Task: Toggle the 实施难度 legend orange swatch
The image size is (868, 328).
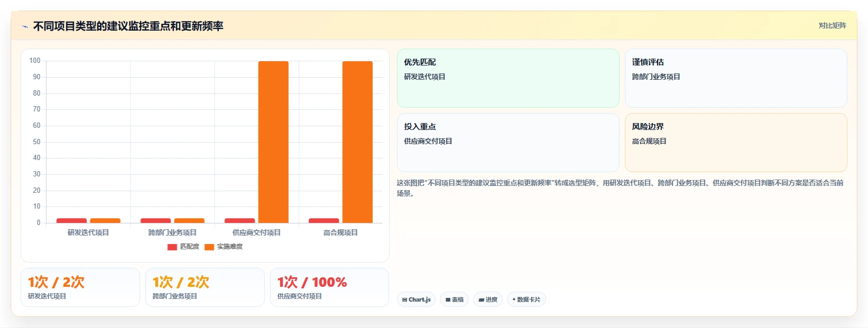Action: (209, 247)
